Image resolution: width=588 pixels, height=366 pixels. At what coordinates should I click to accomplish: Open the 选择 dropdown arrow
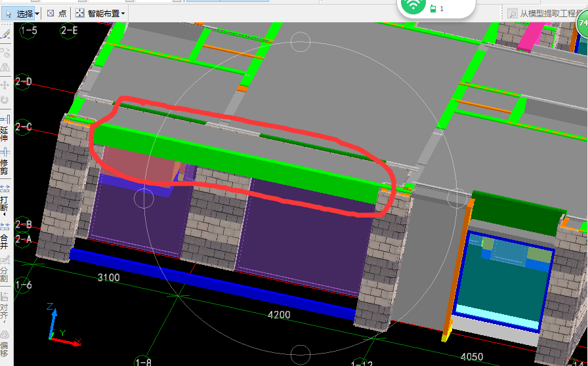point(37,14)
